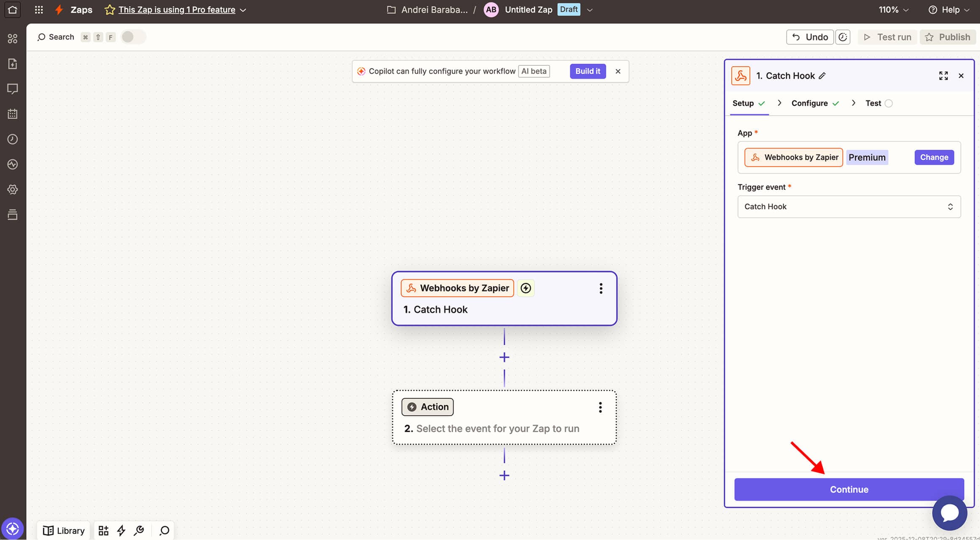
Task: Add step with plus between trigger and action
Action: pyautogui.click(x=504, y=357)
